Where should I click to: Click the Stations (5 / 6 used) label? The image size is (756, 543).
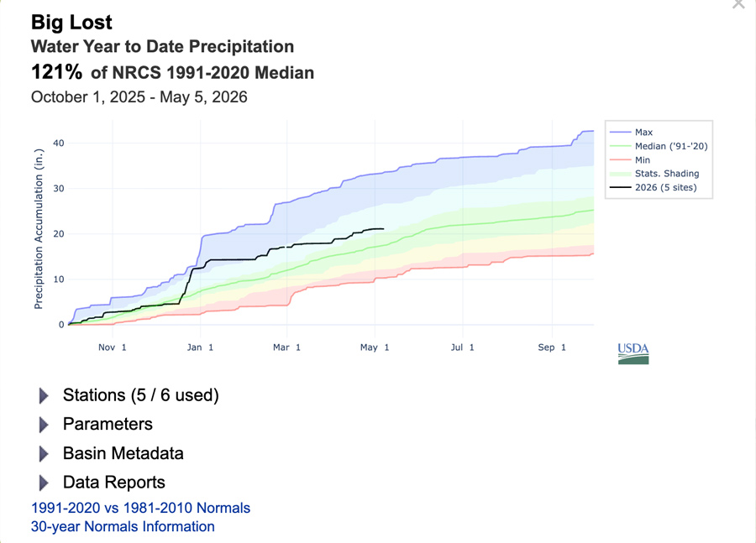141,395
